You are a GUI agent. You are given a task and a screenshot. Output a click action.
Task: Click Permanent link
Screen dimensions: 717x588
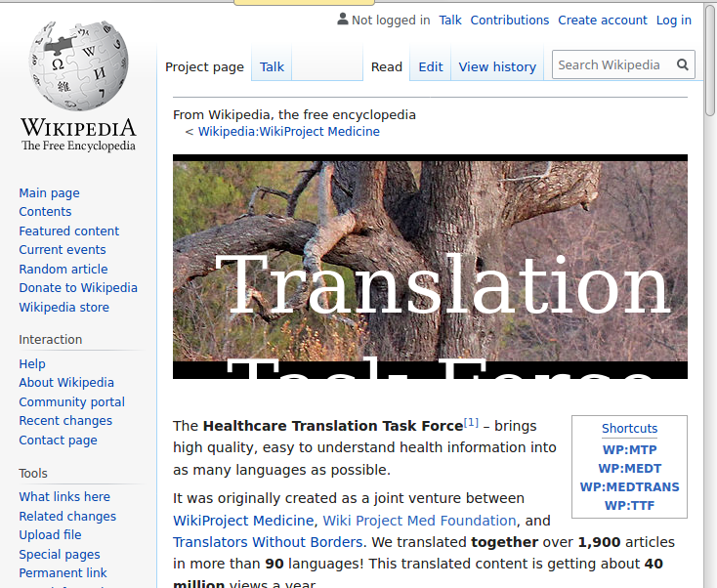(63, 573)
